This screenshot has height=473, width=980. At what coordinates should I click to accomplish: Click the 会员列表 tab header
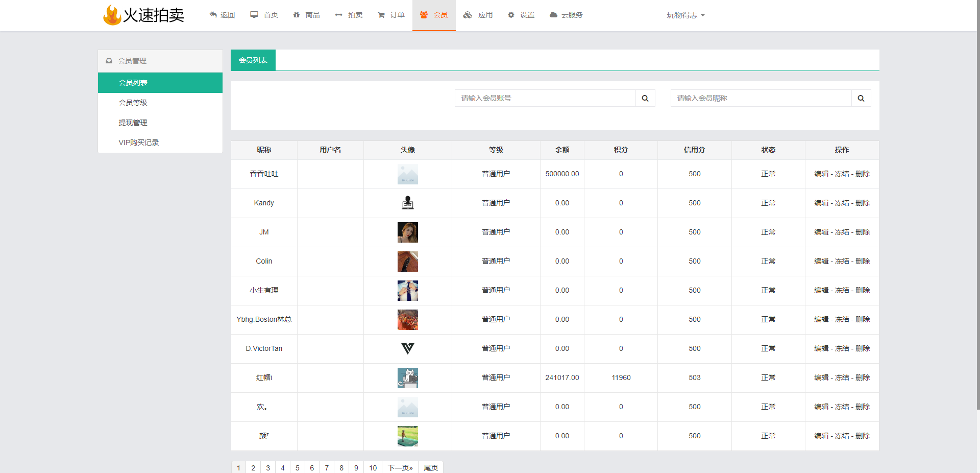[x=253, y=60]
